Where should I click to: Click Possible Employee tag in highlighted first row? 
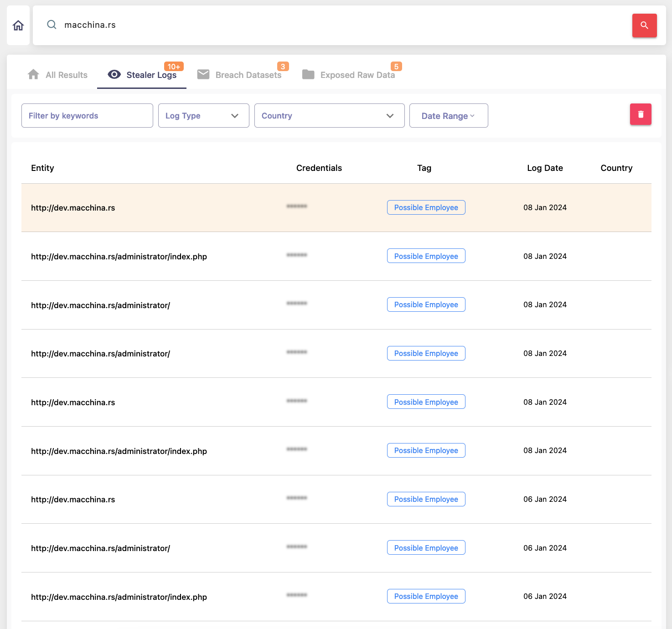click(426, 207)
